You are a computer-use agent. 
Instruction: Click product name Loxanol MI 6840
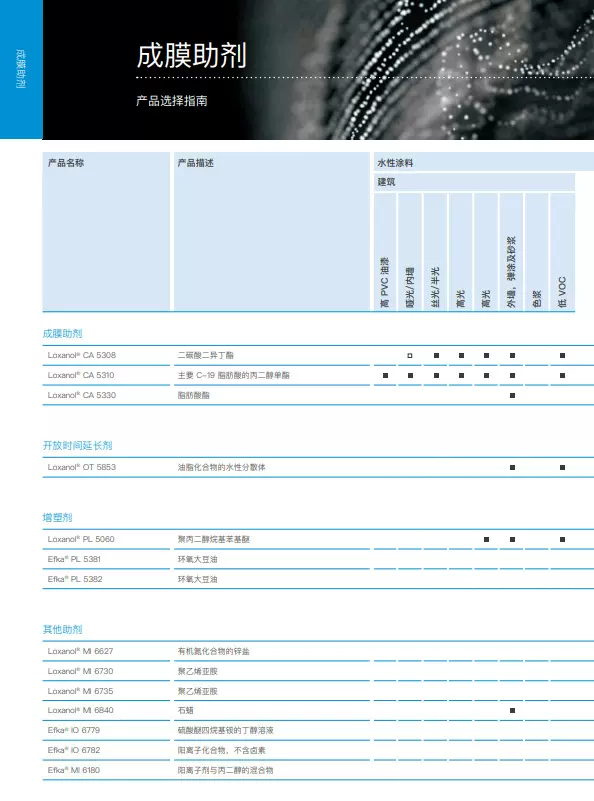[80, 710]
